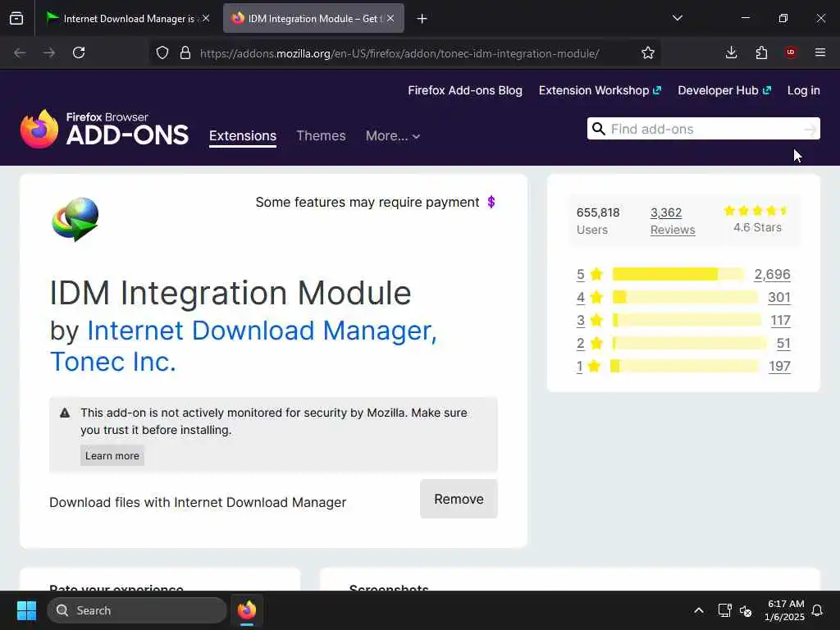Show hidden system tray icons
The image size is (840, 630).
[x=699, y=610]
